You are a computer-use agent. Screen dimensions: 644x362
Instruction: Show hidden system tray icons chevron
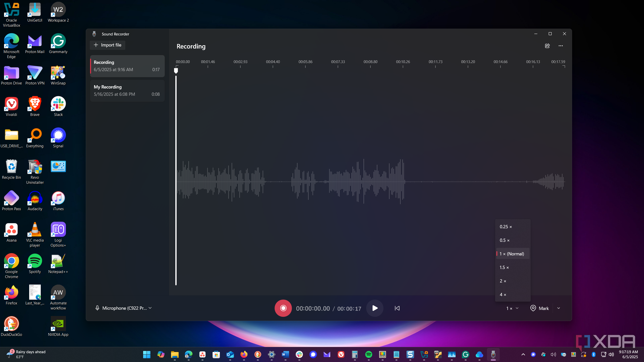tap(523, 354)
